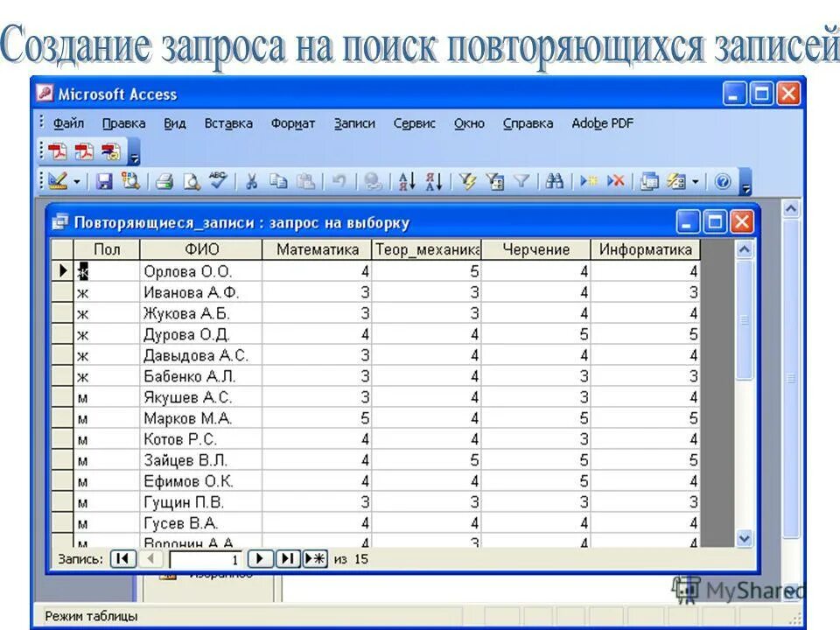840x630 pixels.
Task: Click the Undo icon
Action: click(339, 182)
